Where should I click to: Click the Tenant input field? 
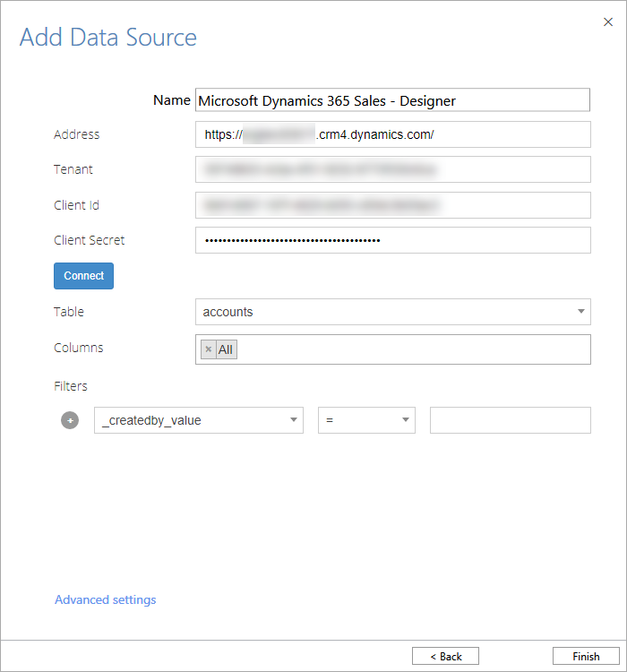pos(393,169)
